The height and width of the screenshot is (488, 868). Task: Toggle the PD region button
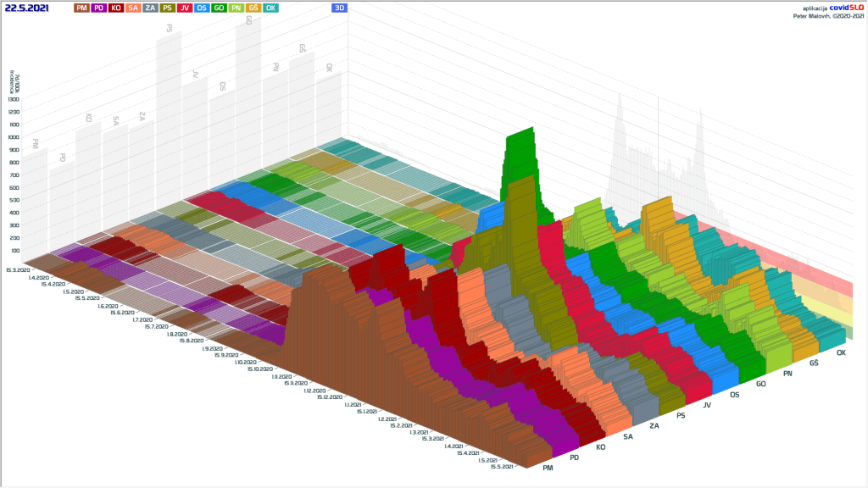click(98, 8)
